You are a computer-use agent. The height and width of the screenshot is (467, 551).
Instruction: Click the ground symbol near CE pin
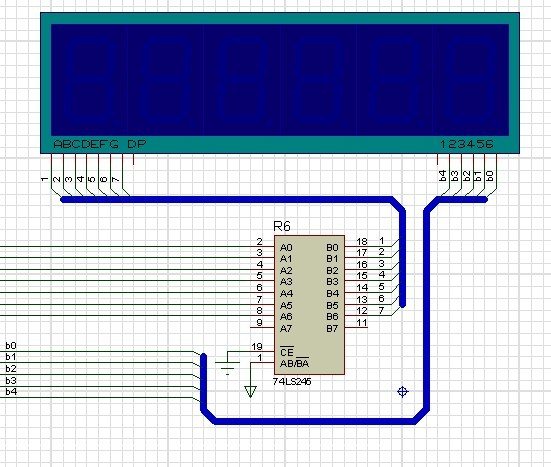(227, 364)
